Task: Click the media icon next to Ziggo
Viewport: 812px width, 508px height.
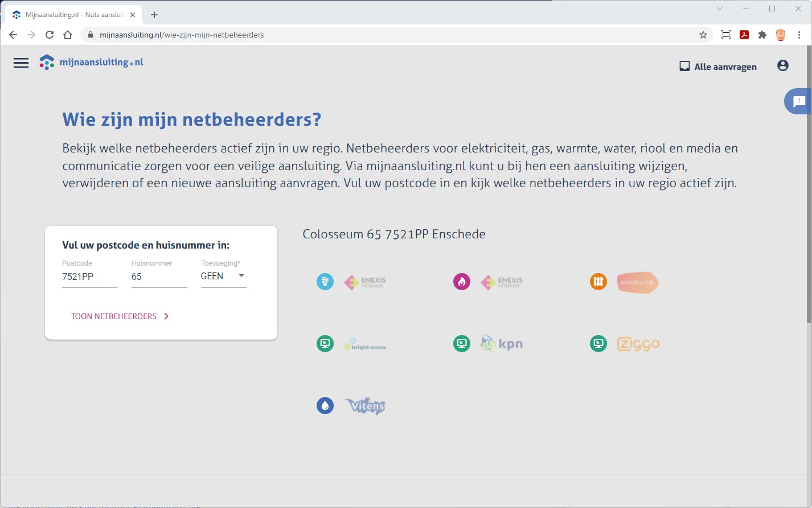Action: point(598,344)
